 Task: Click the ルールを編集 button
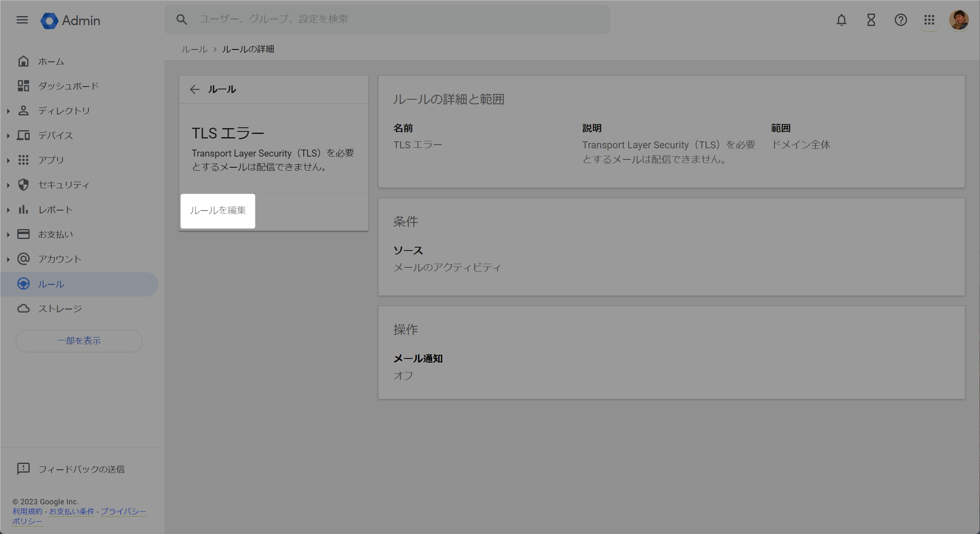point(218,211)
